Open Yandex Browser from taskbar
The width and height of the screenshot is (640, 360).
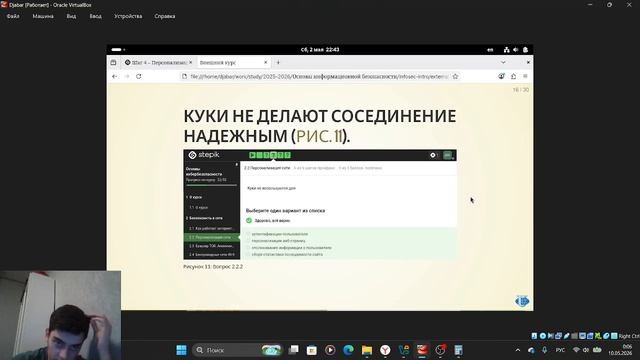point(385,350)
